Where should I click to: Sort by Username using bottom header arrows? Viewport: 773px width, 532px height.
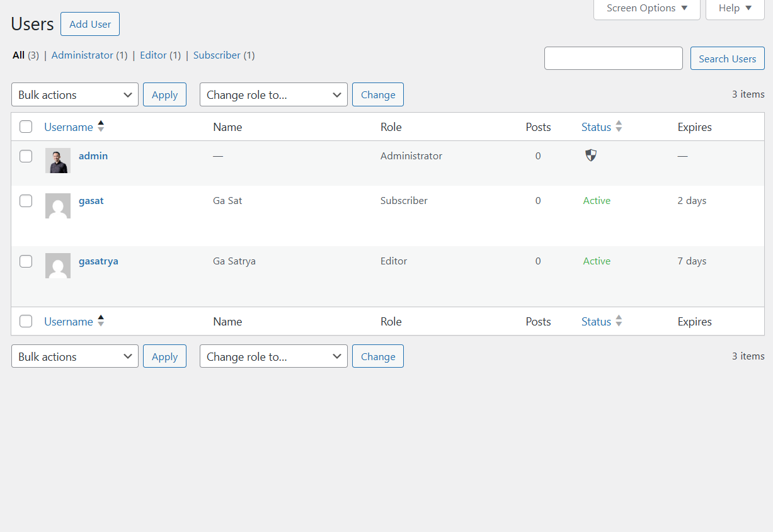(x=101, y=321)
